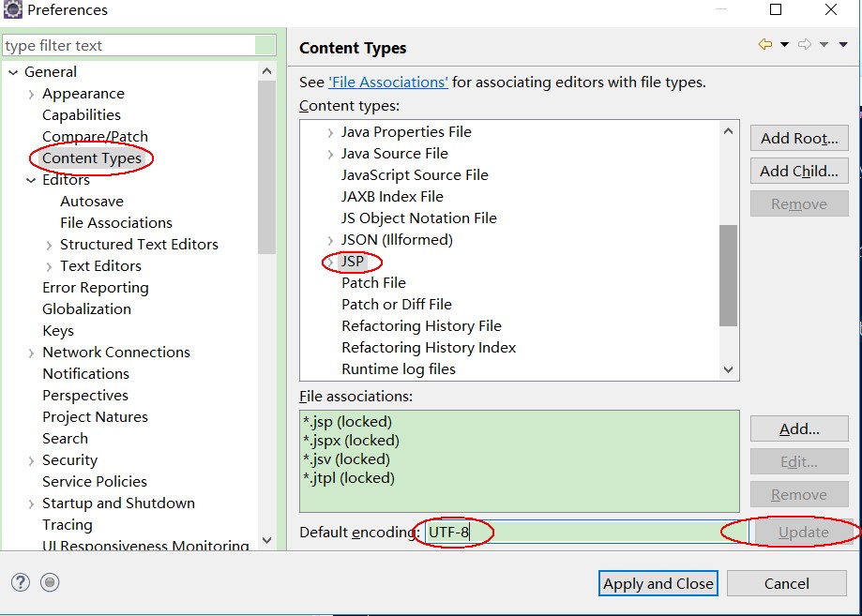This screenshot has height=616, width=862.
Task: Open the 'File Associations' hyperlink
Action: (388, 82)
